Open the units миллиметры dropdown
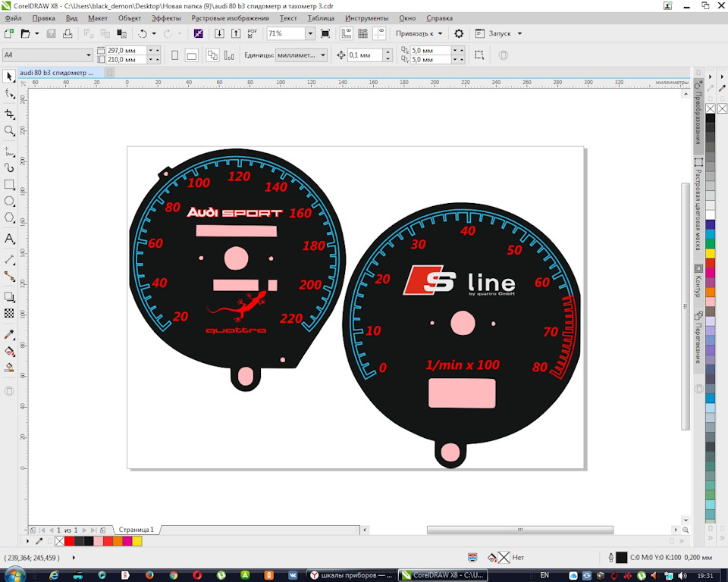The image size is (728, 582). (x=323, y=55)
